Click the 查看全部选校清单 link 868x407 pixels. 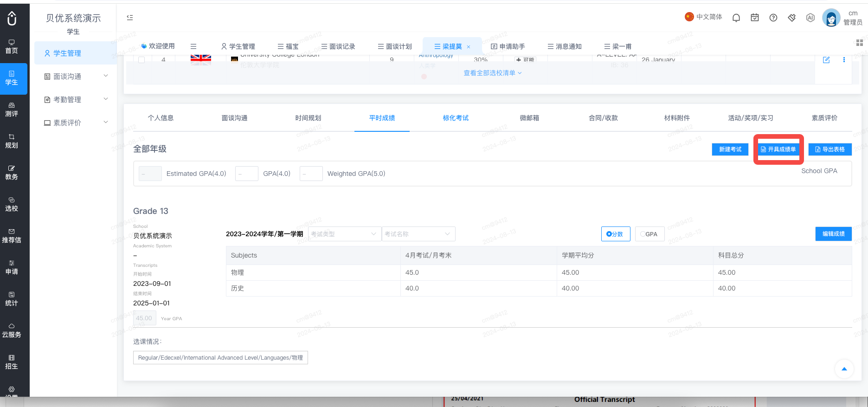point(493,73)
